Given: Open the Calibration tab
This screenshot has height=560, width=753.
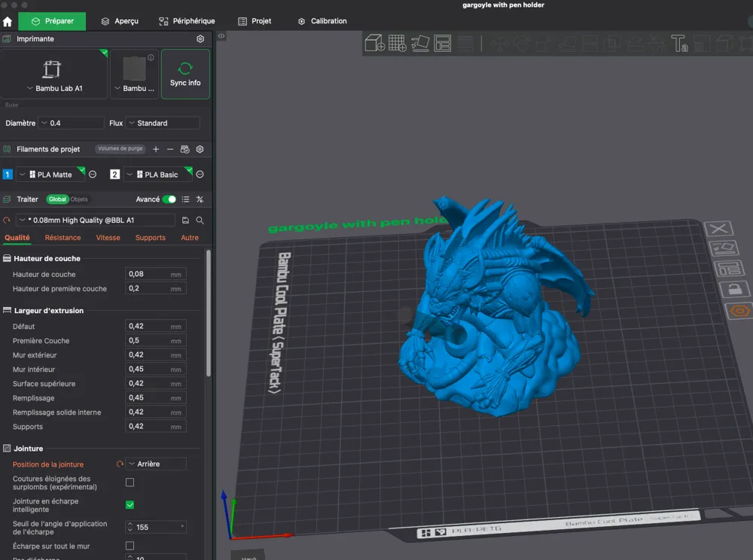Looking at the screenshot, I should [x=322, y=21].
